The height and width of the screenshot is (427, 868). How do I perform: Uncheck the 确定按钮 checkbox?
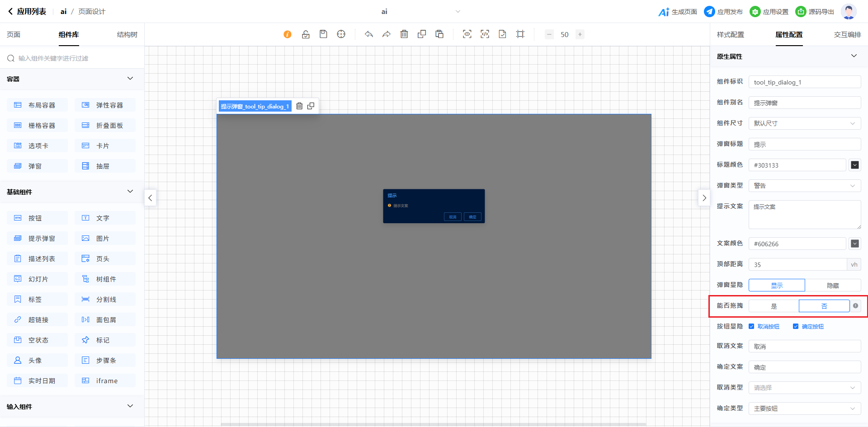coord(796,326)
